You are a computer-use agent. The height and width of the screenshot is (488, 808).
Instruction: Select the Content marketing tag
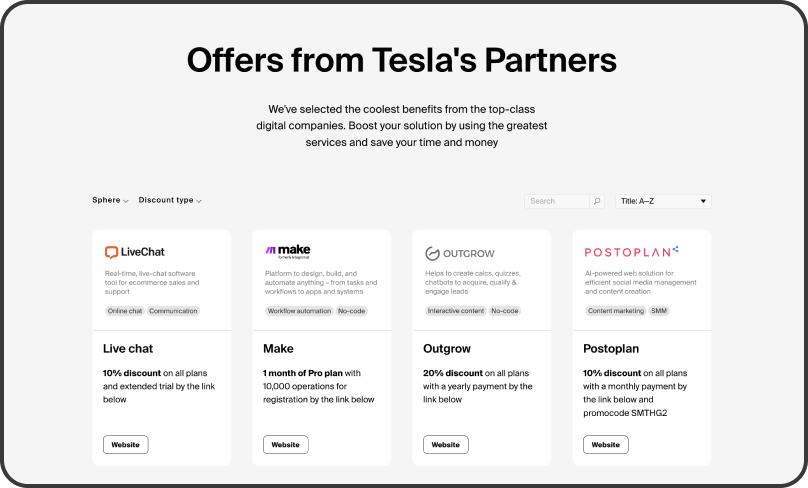615,311
